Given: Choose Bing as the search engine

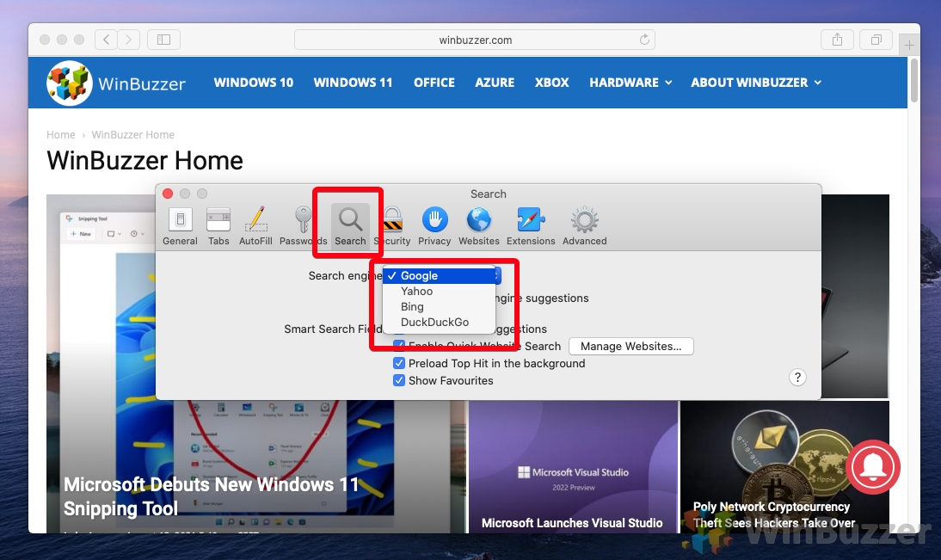Looking at the screenshot, I should 440,307.
